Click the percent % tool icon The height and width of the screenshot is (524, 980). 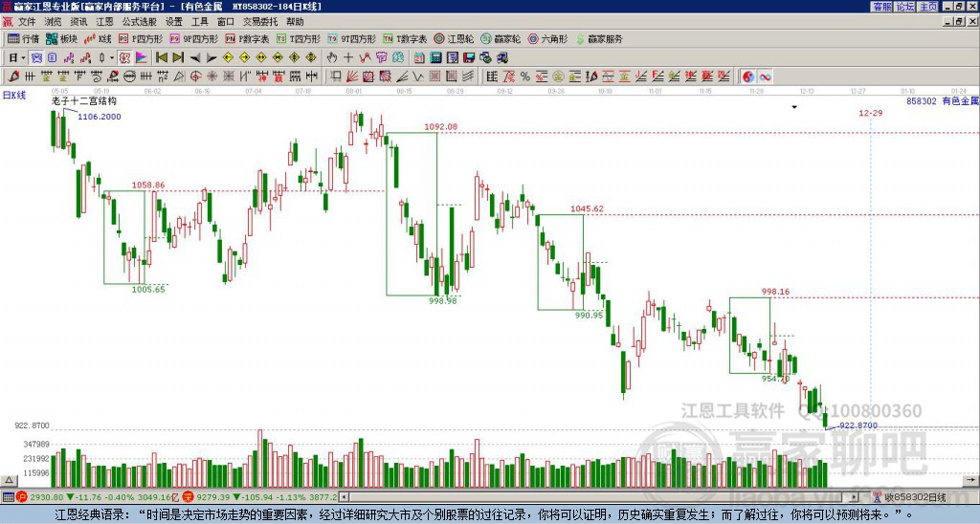point(525,76)
